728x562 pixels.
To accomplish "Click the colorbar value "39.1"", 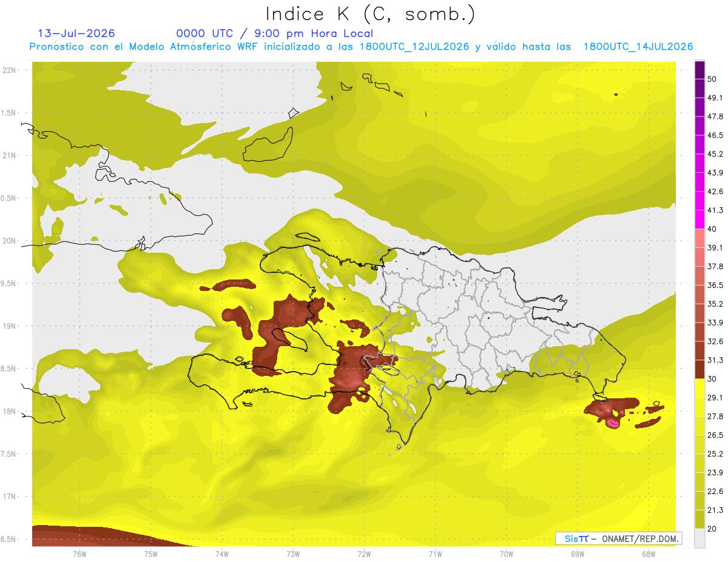I will (x=715, y=247).
